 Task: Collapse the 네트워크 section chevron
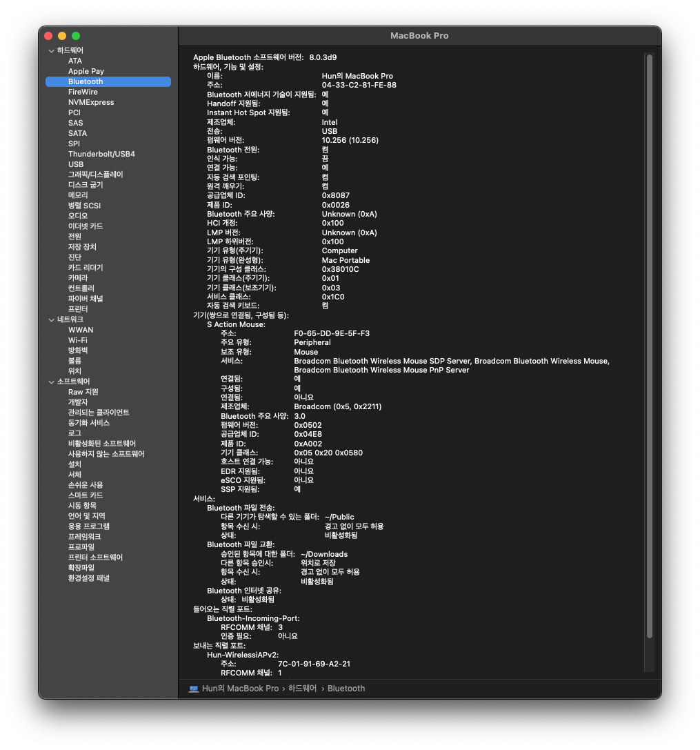pyautogui.click(x=51, y=319)
